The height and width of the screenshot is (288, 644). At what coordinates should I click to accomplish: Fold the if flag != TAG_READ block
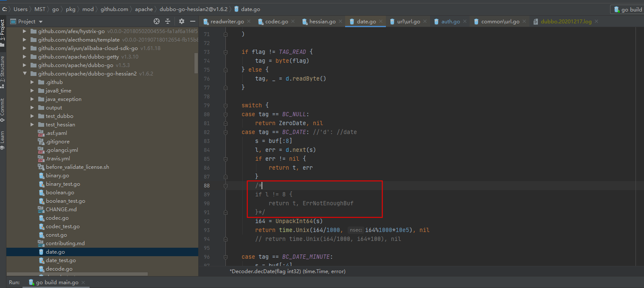[225, 51]
